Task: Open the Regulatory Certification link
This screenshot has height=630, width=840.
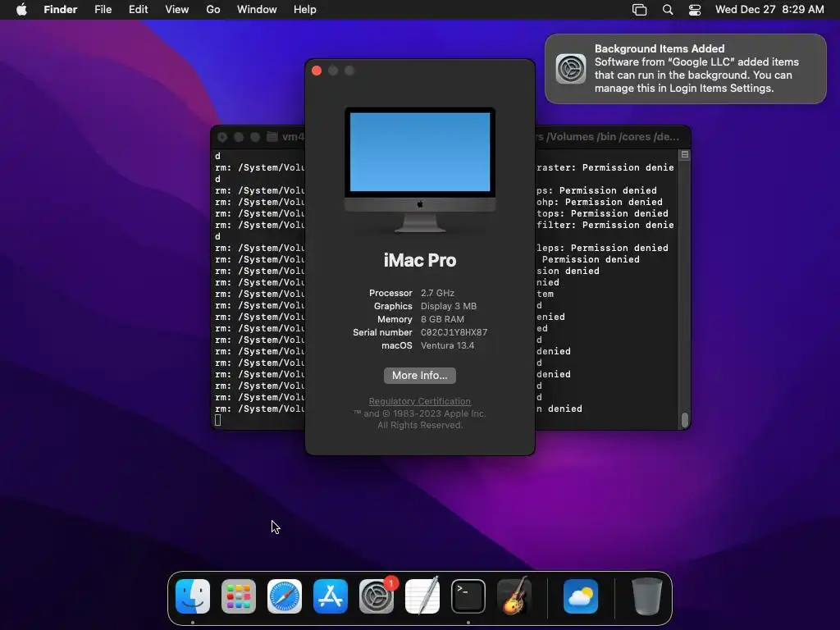Action: coord(420,401)
